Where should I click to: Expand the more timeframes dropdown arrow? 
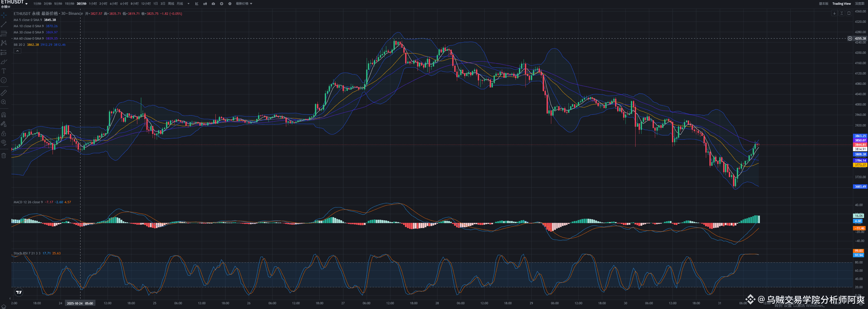pos(188,4)
